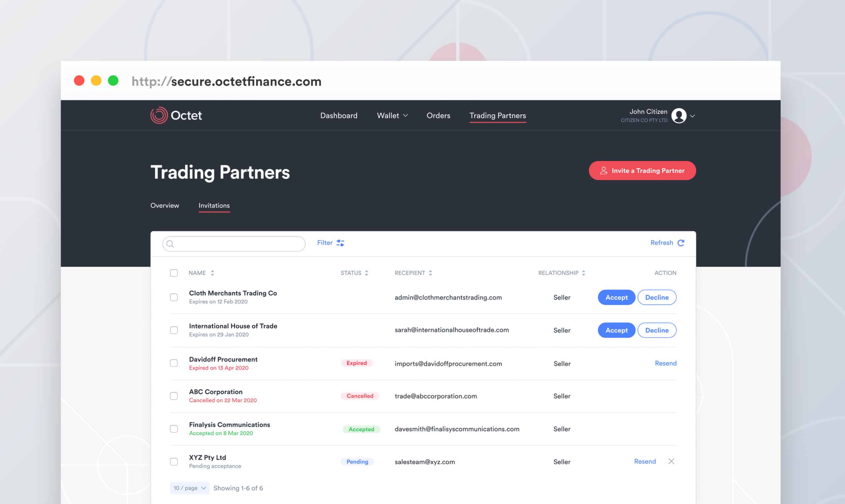The image size is (845, 504).
Task: Click Resend for Davidoff Procurement
Action: (x=665, y=363)
